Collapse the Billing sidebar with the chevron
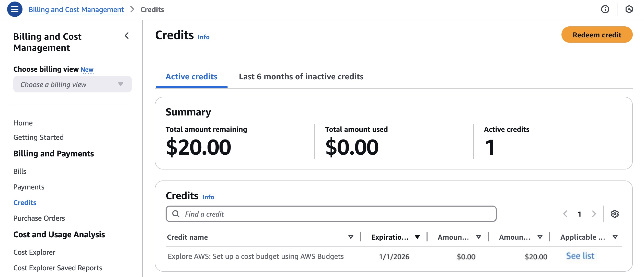 (x=127, y=36)
